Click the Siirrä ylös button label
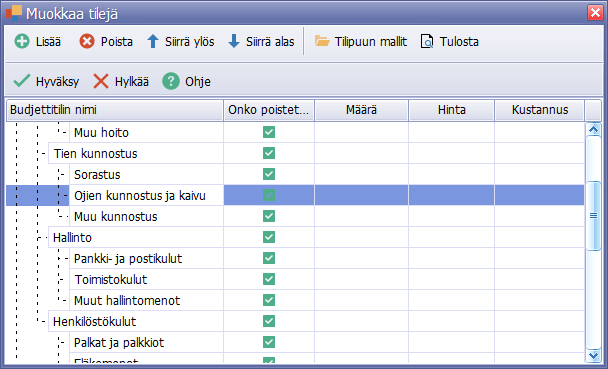This screenshot has height=369, width=608. click(190, 41)
